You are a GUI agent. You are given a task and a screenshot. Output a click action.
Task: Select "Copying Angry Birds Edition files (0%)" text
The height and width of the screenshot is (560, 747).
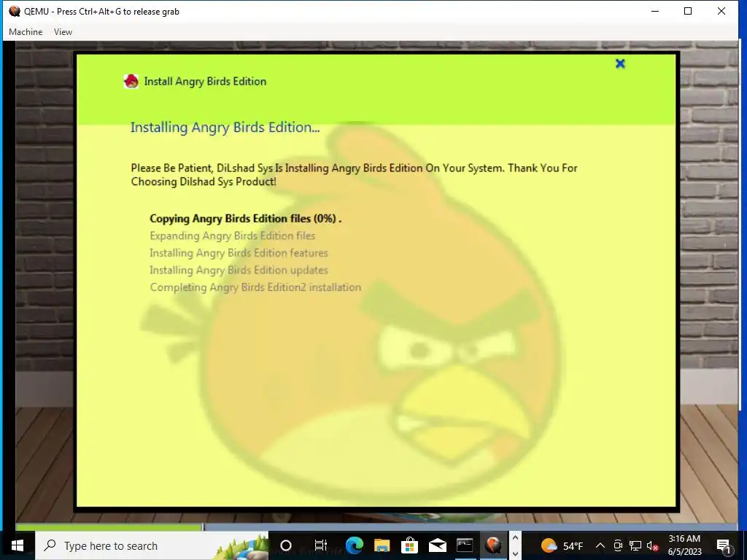(x=243, y=219)
